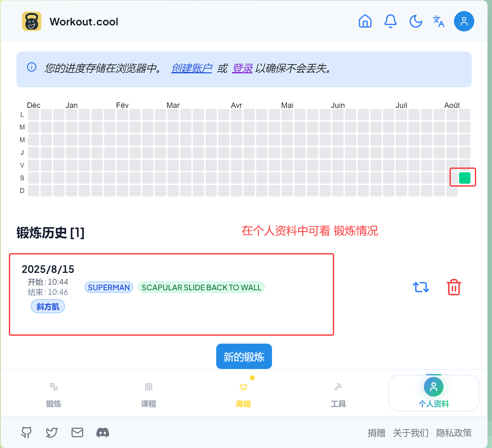Open the GitHub footer icon
The image size is (492, 448).
point(26,432)
